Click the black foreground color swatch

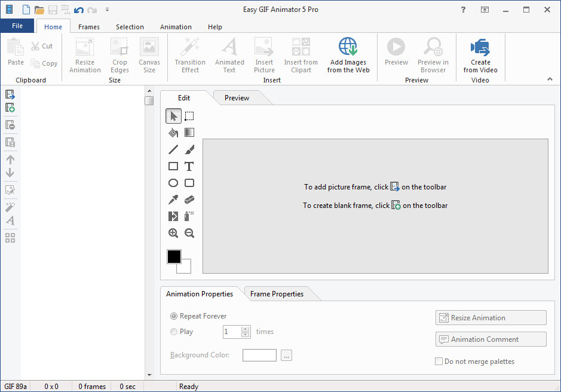click(174, 257)
